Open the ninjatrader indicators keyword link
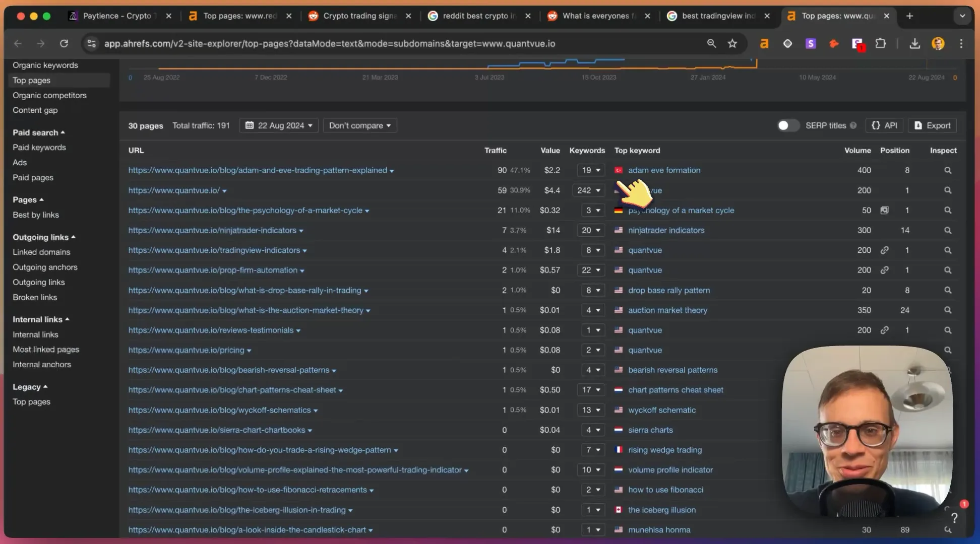This screenshot has height=544, width=980. point(666,230)
